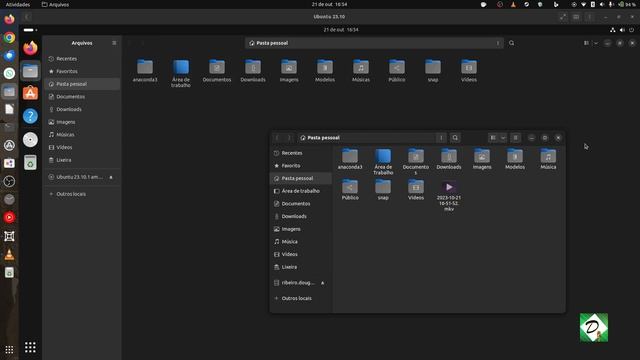Viewport: 640px width, 360px height.
Task: Go forward in the front Files window
Action: [289, 138]
